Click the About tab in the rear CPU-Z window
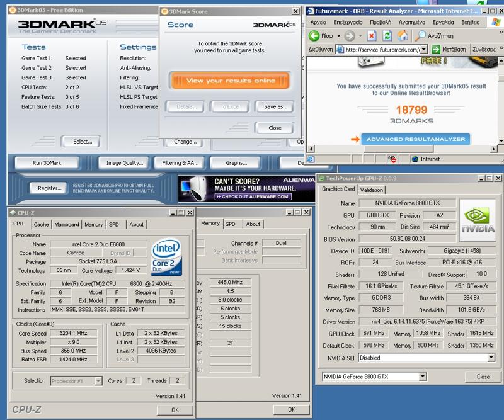The height and width of the screenshot is (420, 504). tap(253, 224)
